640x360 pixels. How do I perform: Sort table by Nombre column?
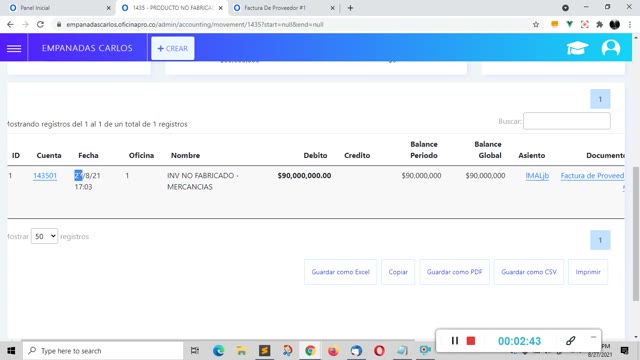point(185,156)
